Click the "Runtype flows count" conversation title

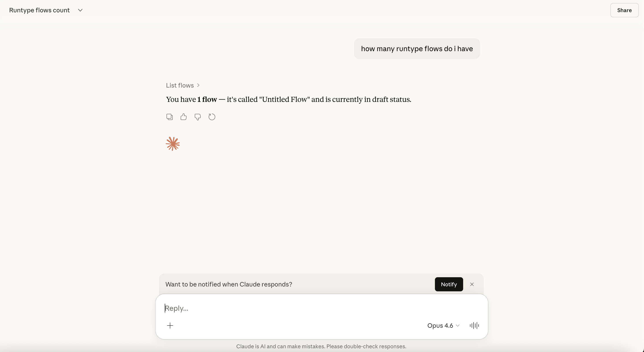39,10
